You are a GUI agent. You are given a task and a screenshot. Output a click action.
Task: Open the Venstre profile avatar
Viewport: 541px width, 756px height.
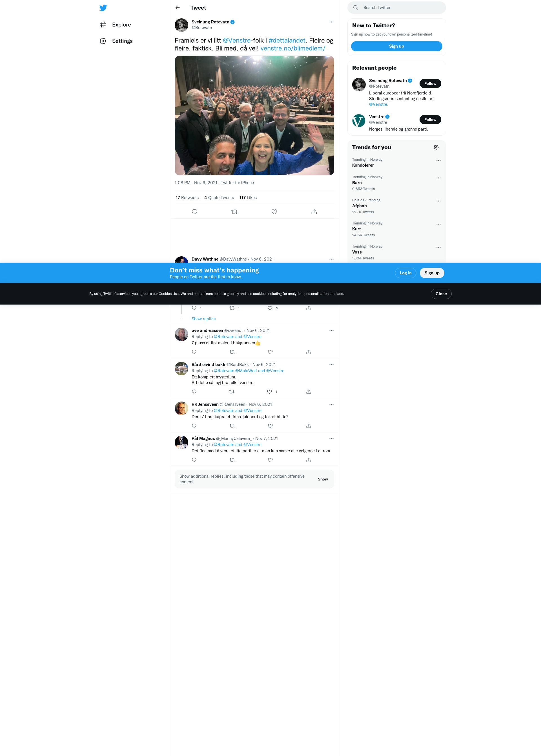click(359, 121)
